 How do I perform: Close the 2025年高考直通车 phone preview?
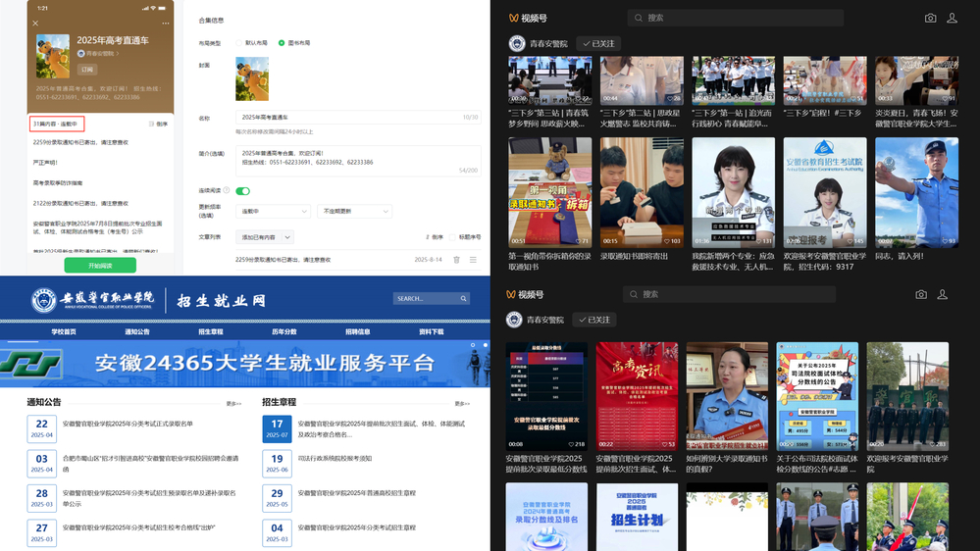[x=35, y=23]
